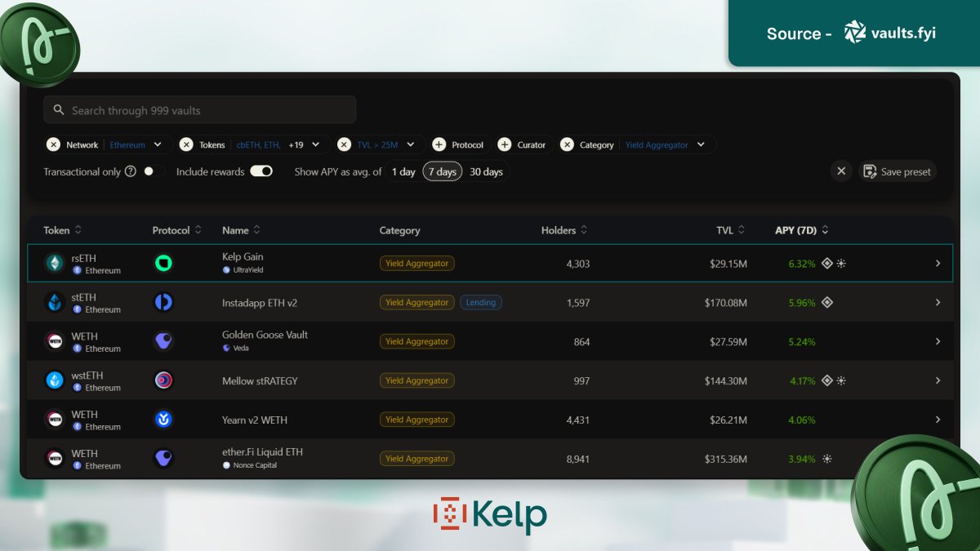Open the Kelp Gain vault name

click(x=243, y=256)
